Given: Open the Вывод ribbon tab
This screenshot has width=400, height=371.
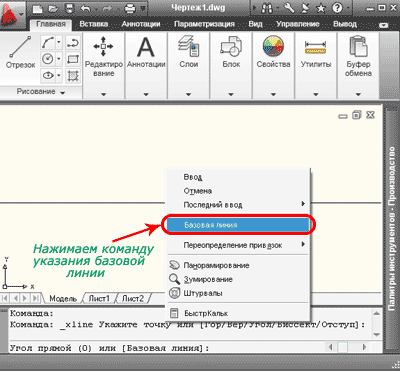Looking at the screenshot, I should click(345, 24).
